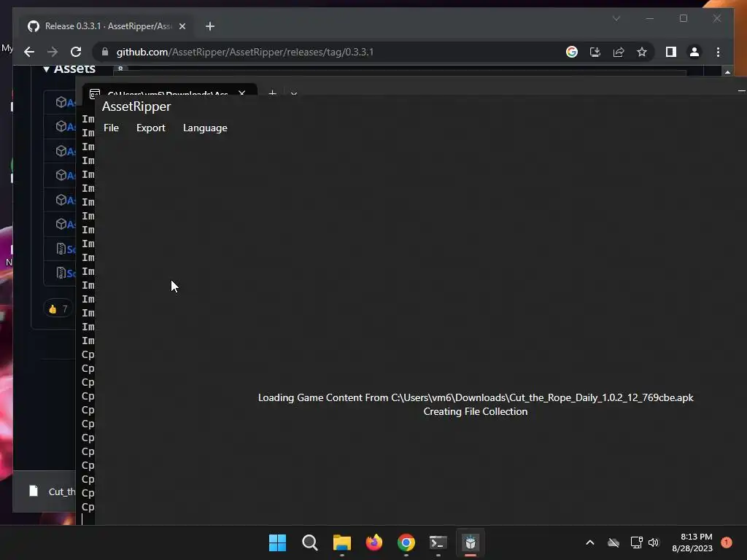
Task: Switch to Chrome from taskbar
Action: 406,542
